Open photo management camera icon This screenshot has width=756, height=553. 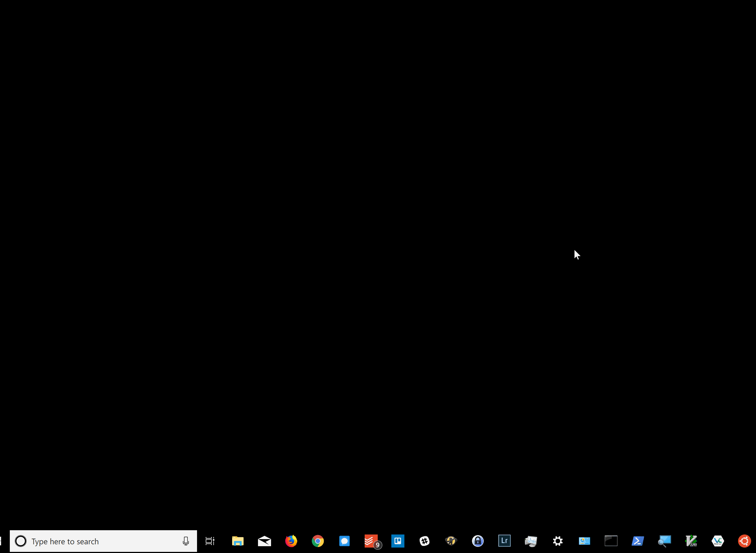tap(504, 541)
